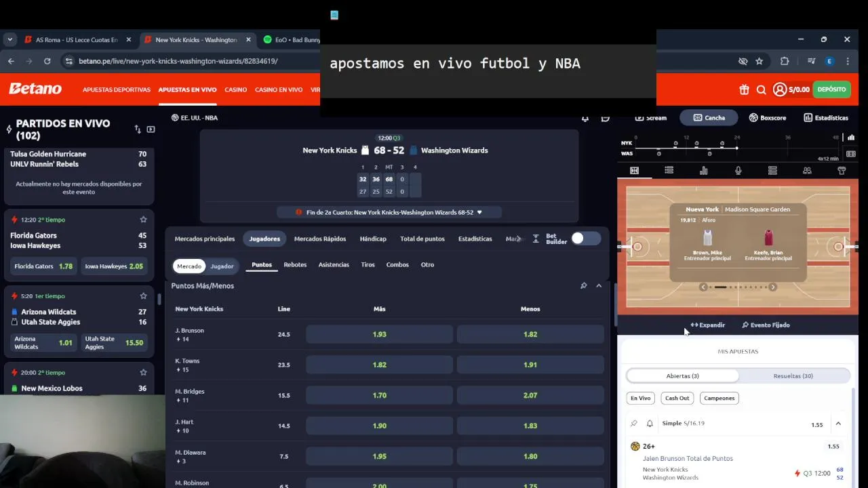868x488 pixels.
Task: Open the Total de puntos tab
Action: click(x=422, y=239)
